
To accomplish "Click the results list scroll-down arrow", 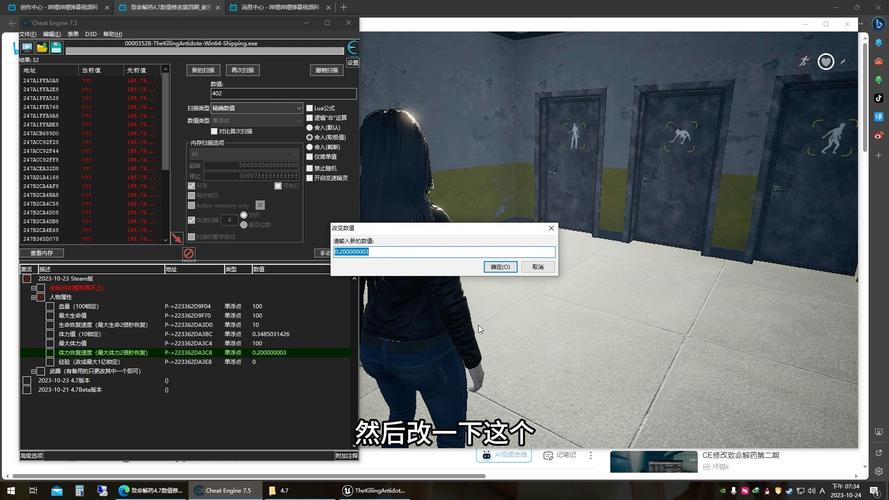I will [x=166, y=240].
